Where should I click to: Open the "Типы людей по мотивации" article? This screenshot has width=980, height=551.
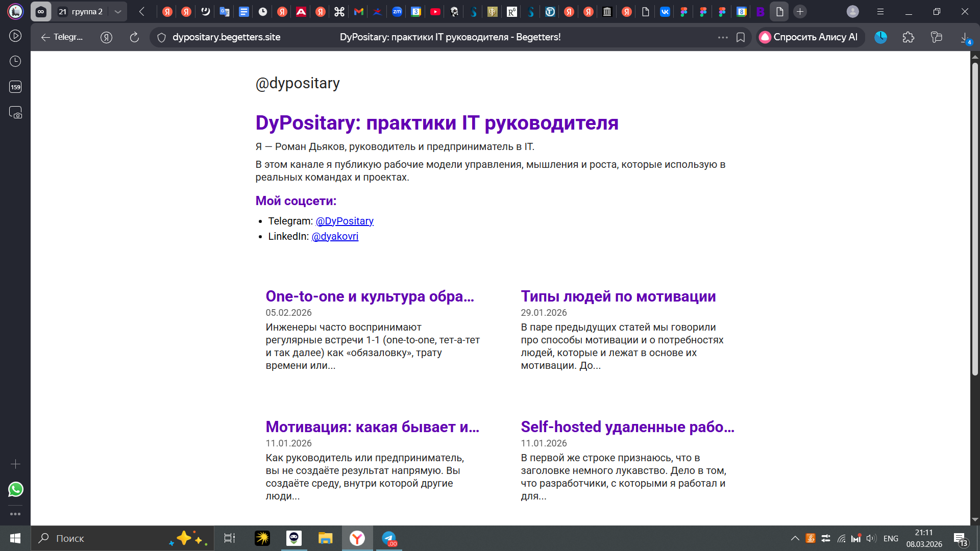coord(618,296)
